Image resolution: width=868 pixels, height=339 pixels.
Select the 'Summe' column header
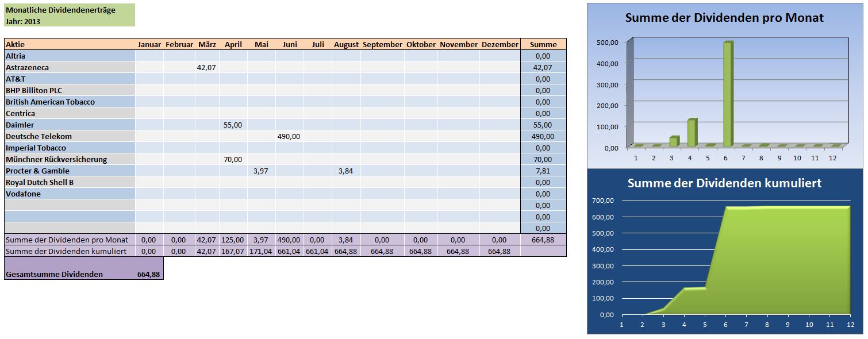[x=543, y=44]
